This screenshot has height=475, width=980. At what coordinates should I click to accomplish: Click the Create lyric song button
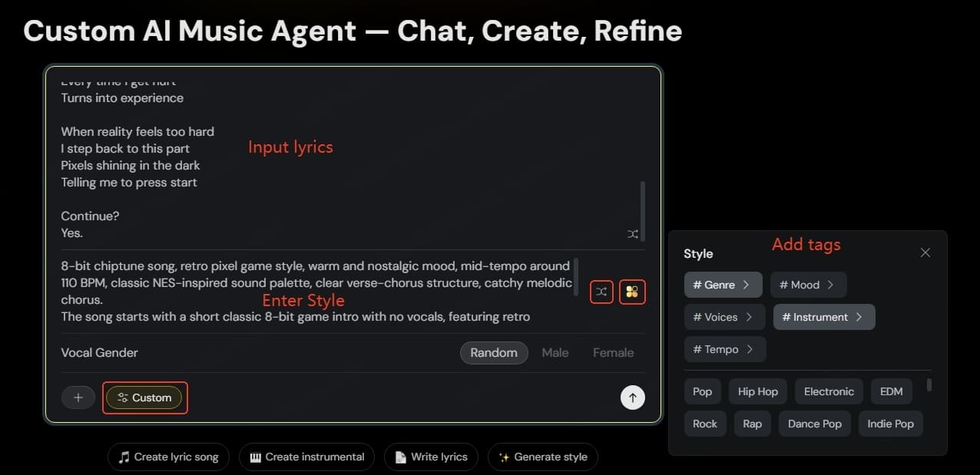click(168, 457)
